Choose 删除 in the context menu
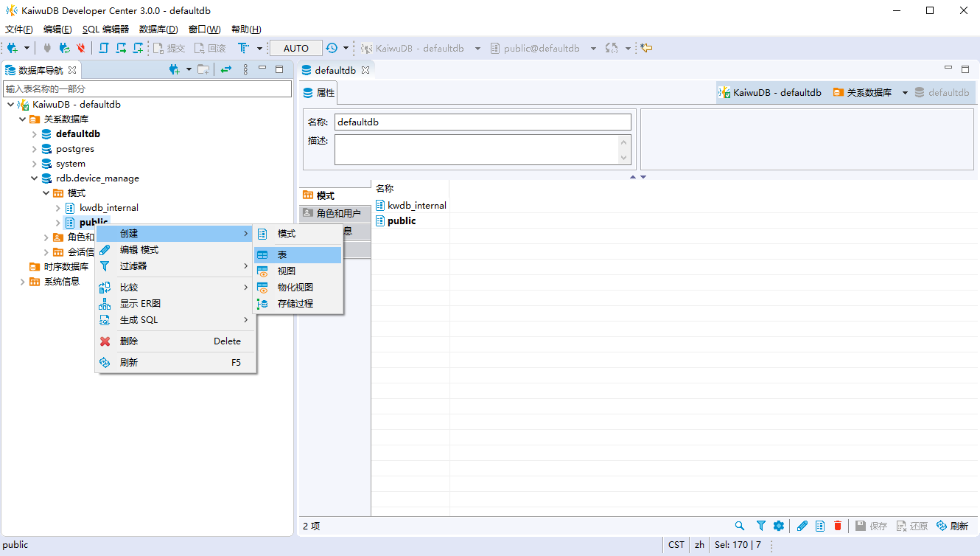Viewport: 980px width, 556px height. click(x=175, y=341)
